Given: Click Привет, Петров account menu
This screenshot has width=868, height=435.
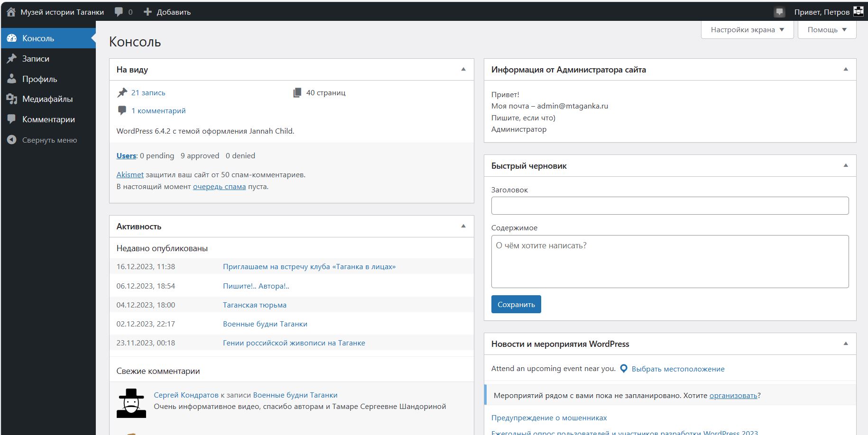Looking at the screenshot, I should pyautogui.click(x=829, y=12).
